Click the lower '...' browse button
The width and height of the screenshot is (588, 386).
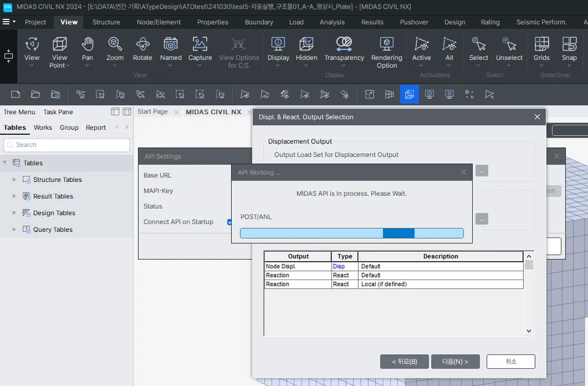[482, 219]
